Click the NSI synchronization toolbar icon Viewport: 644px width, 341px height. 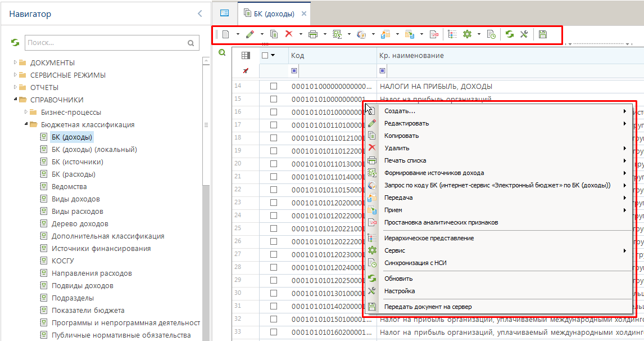491,34
